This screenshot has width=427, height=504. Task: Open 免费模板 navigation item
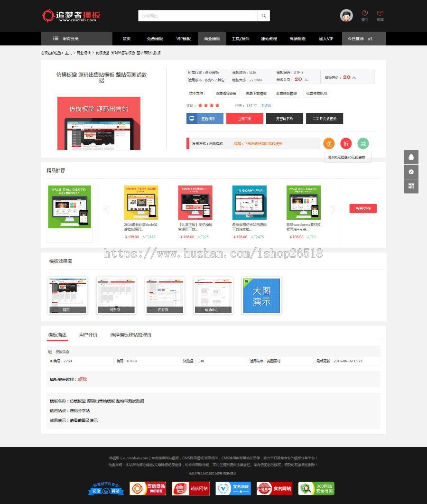point(155,38)
